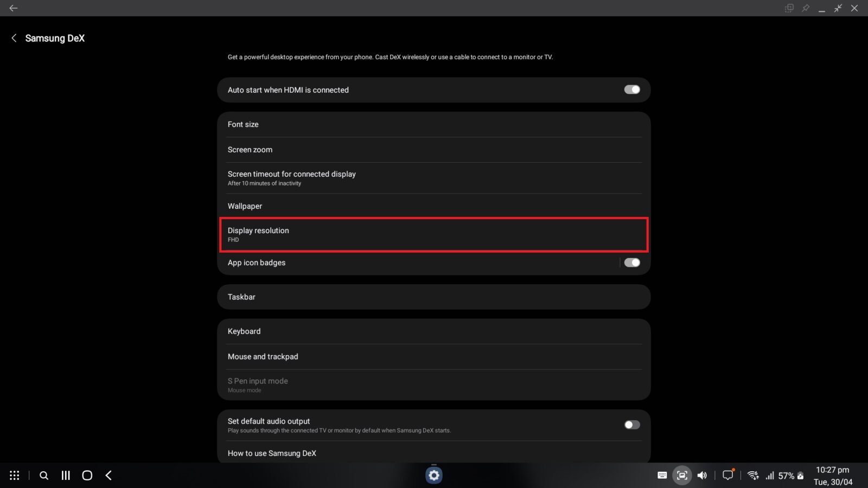
Task: Show recent apps in the taskbar
Action: [x=66, y=475]
